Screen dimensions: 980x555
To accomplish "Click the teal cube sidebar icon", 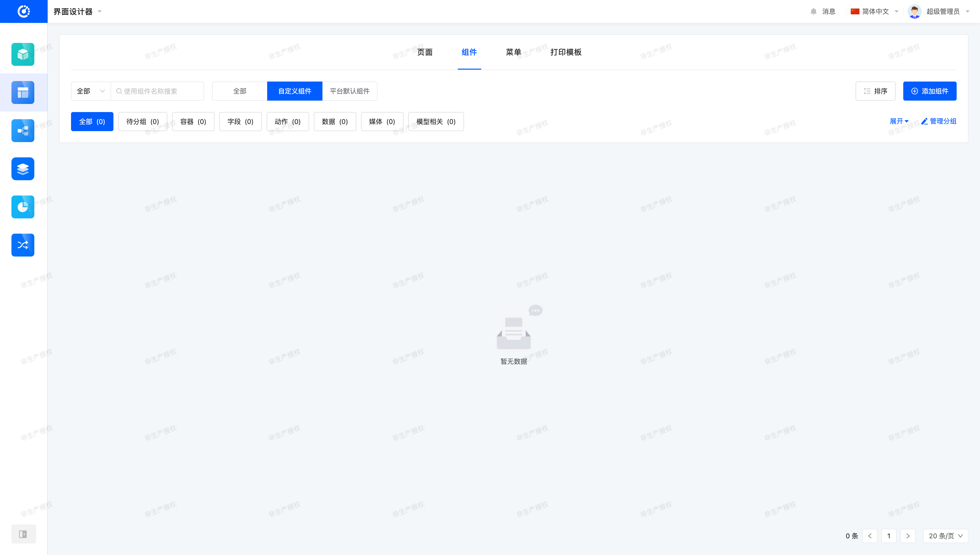I will coord(23,55).
